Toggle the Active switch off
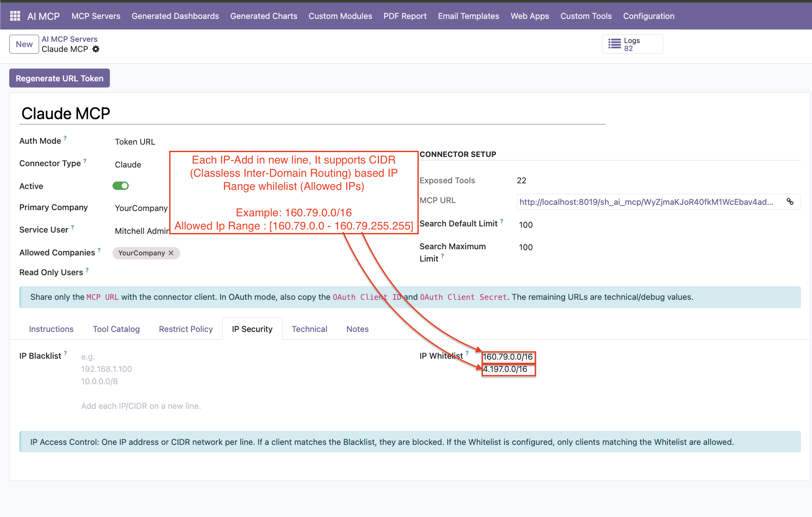 [120, 186]
